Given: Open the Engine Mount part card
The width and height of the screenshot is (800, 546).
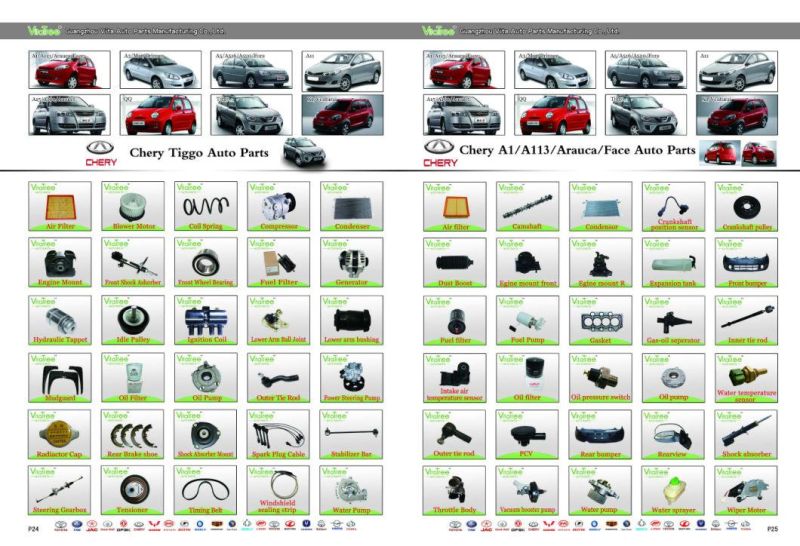Looking at the screenshot, I should pos(60,262).
